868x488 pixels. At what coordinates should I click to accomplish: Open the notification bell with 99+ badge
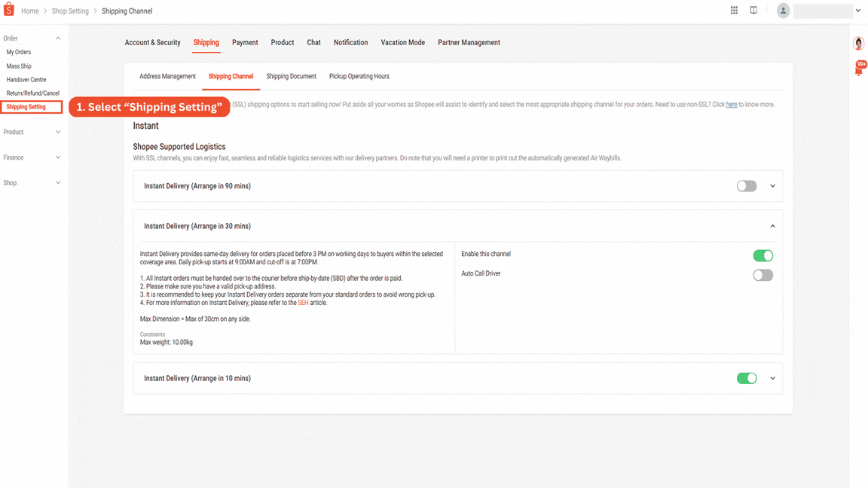[x=860, y=68]
